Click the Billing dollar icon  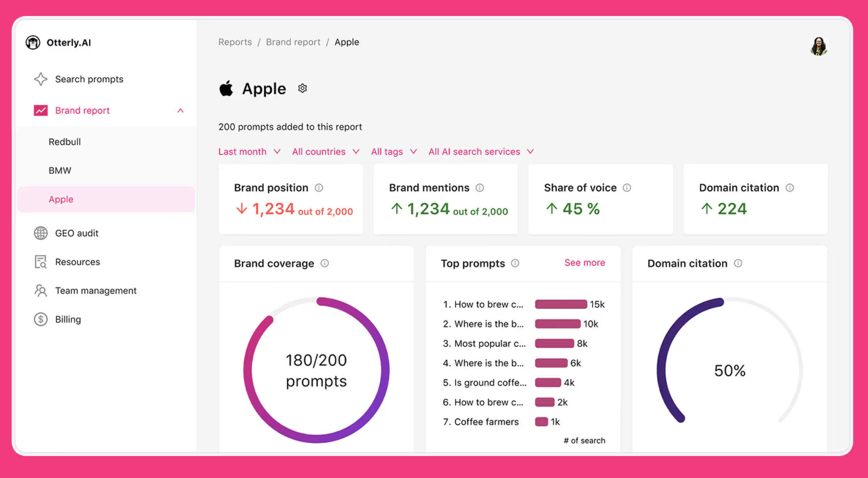point(41,319)
